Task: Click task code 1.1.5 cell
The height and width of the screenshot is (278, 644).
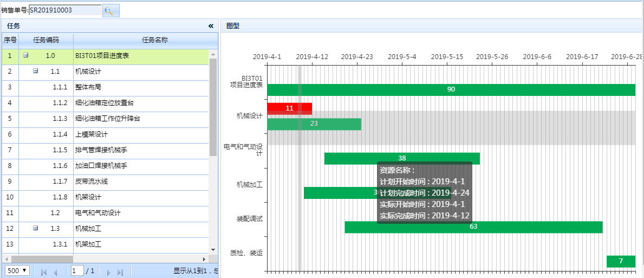Action: [x=46, y=150]
